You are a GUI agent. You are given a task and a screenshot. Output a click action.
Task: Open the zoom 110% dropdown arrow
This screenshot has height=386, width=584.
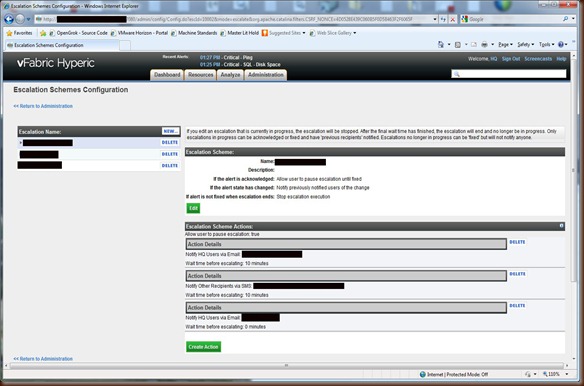pyautogui.click(x=567, y=374)
